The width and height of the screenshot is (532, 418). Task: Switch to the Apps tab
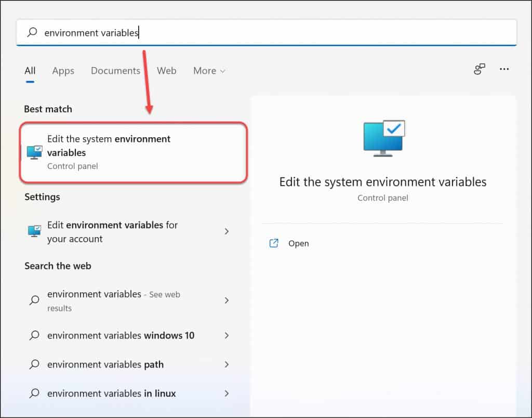[x=63, y=71]
